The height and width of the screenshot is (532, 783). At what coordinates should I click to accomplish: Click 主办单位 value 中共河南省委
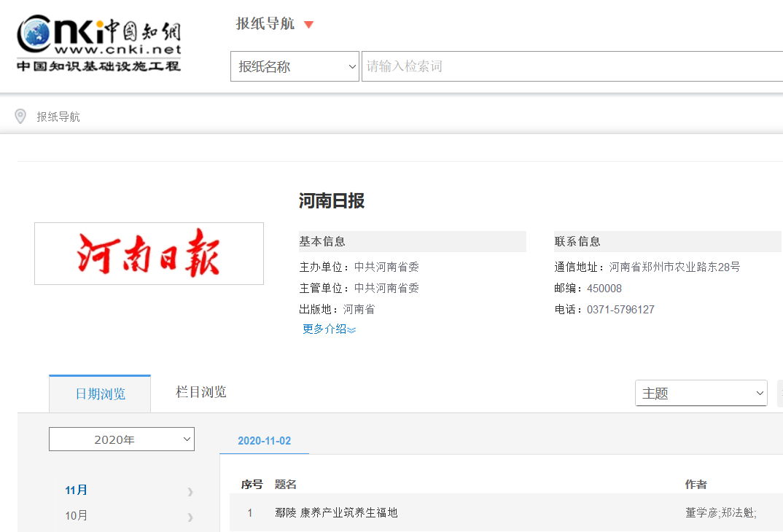tap(386, 267)
